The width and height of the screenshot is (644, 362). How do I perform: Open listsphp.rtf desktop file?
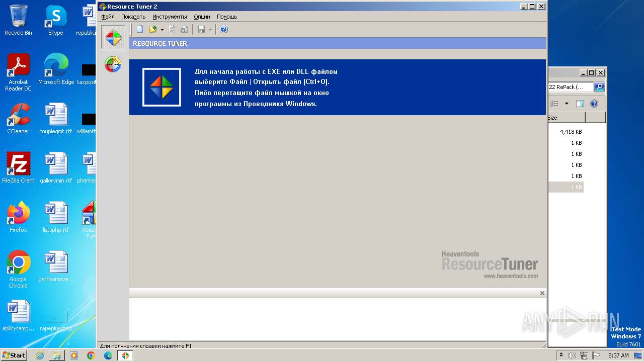56,217
